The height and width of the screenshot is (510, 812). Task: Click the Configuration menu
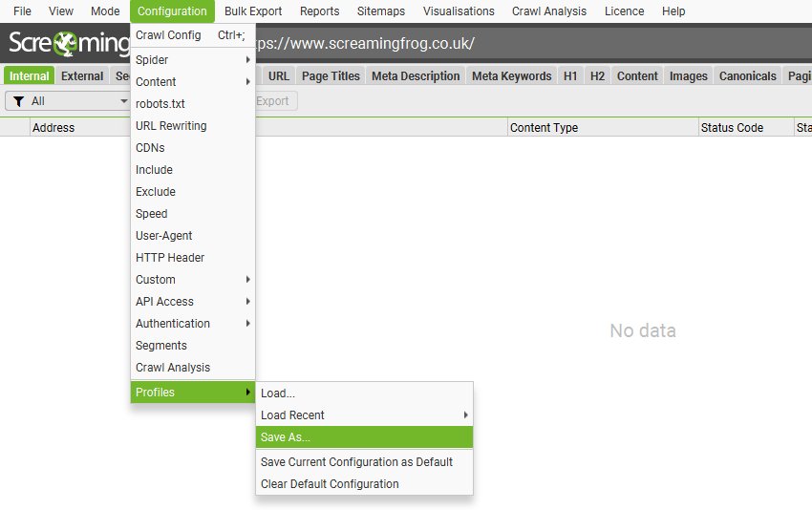tap(172, 11)
